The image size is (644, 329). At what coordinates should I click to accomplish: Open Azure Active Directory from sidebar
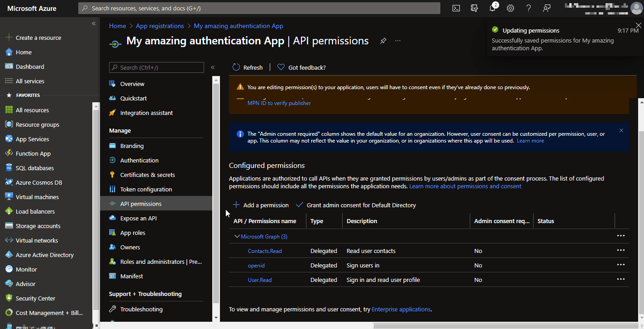click(x=44, y=254)
